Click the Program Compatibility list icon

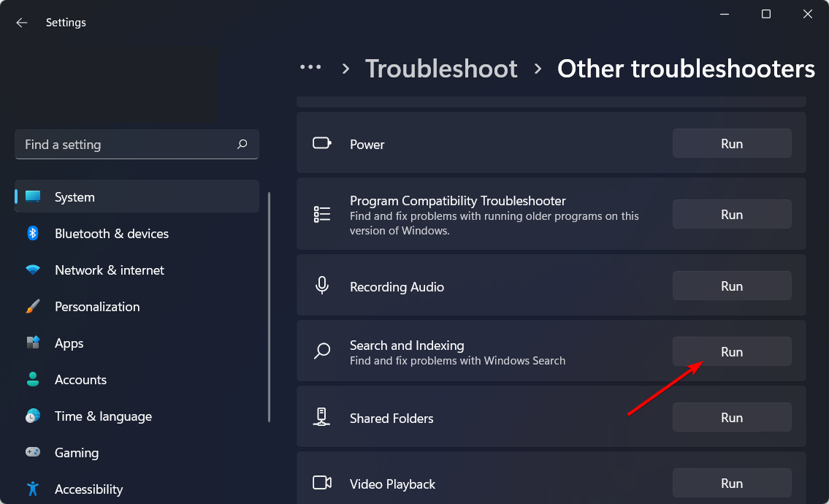click(x=322, y=214)
